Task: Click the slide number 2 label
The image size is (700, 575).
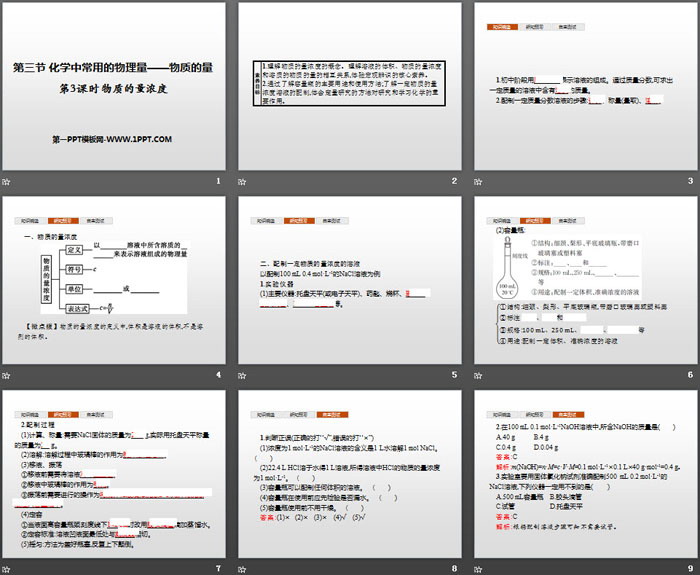Action: (454, 181)
